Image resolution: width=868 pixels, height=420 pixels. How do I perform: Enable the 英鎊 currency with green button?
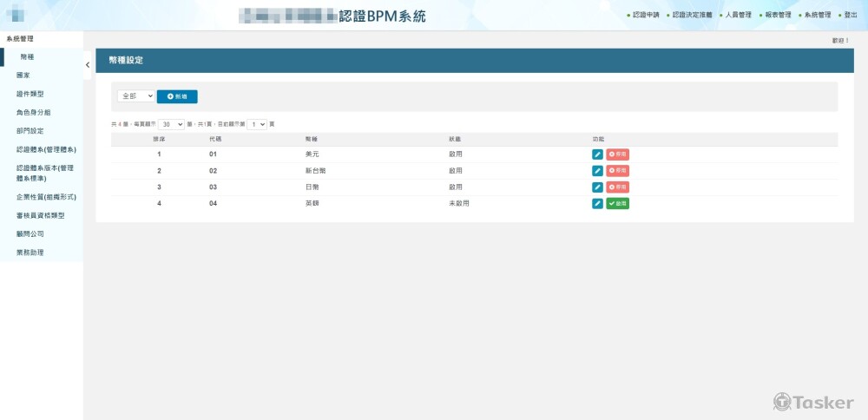tap(617, 204)
